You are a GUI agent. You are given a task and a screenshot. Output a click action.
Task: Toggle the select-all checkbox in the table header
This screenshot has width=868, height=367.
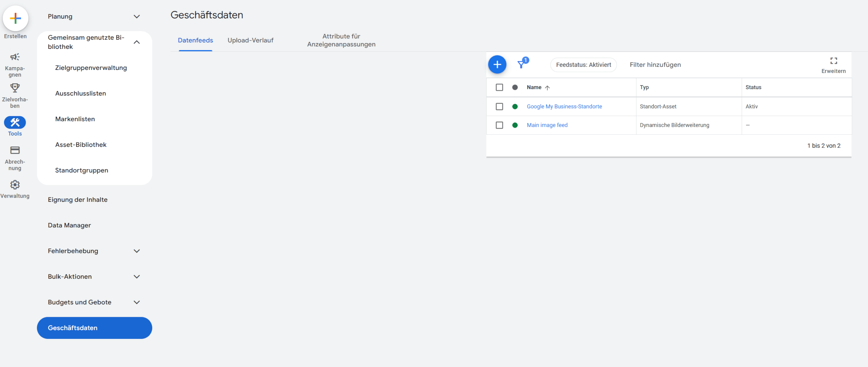coord(499,88)
